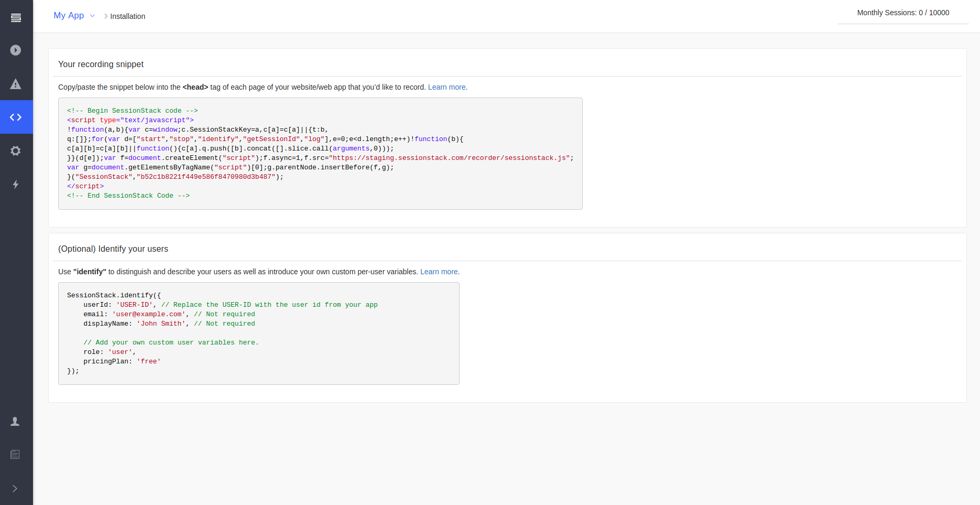Click the 'End SessionStack Code' comment line
The width and height of the screenshot is (980, 505).
[x=128, y=196]
